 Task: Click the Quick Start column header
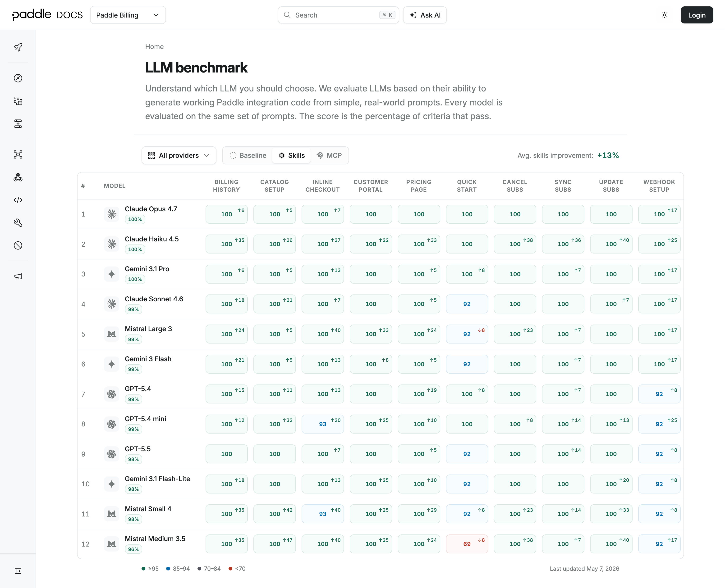[x=467, y=185]
